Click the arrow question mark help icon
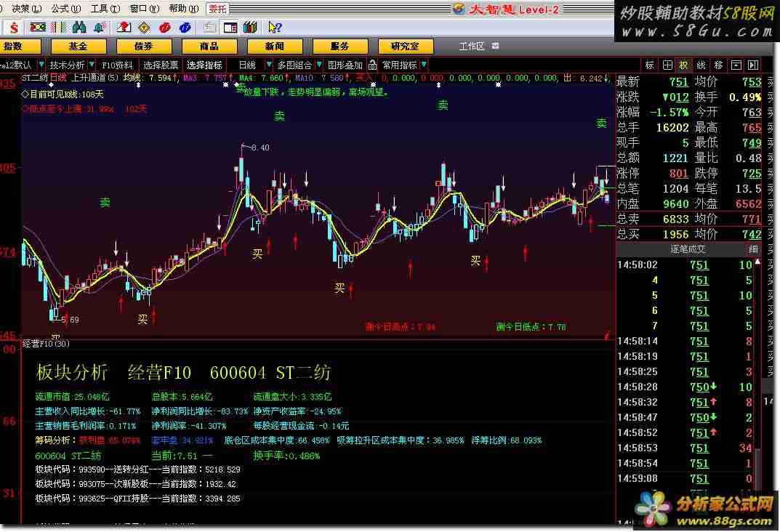This screenshot has width=780, height=532. pos(275,28)
